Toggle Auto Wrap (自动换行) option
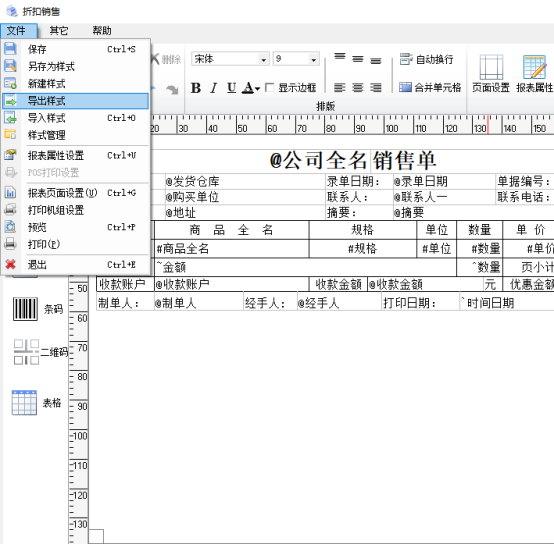554x545 pixels. [x=426, y=59]
